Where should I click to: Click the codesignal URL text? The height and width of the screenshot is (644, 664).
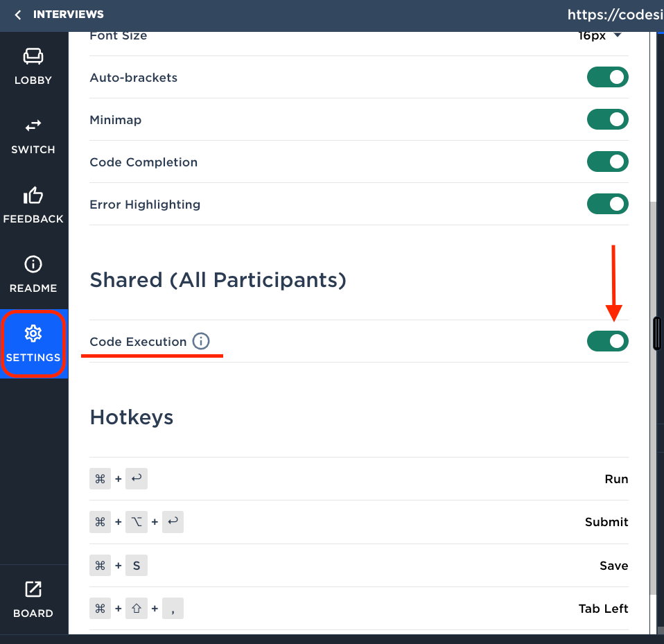coord(615,15)
